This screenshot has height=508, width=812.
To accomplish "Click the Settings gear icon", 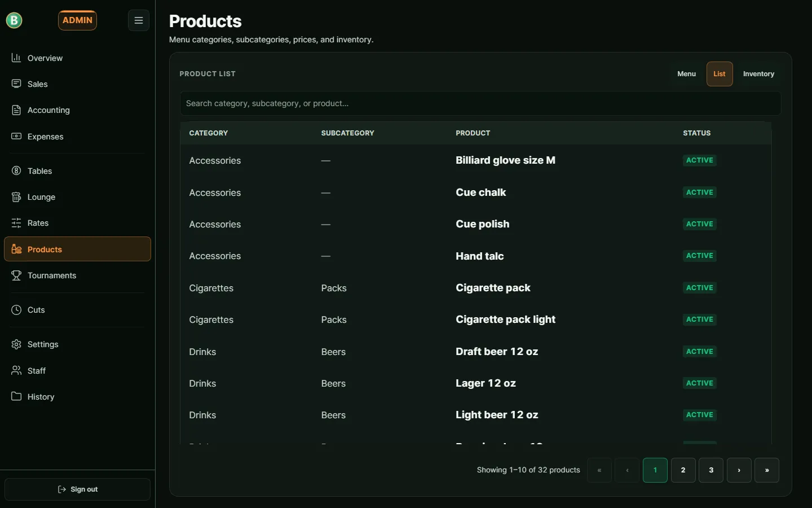I will pyautogui.click(x=16, y=344).
